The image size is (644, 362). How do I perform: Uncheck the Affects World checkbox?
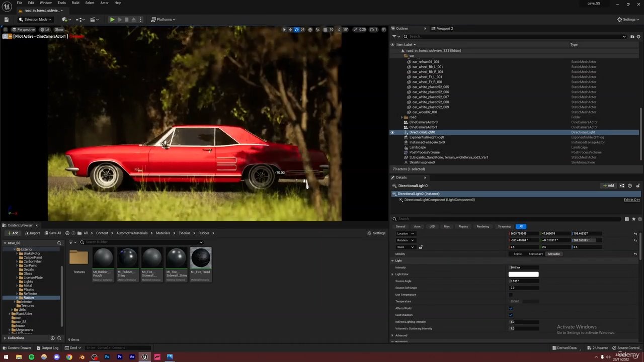coord(511,308)
